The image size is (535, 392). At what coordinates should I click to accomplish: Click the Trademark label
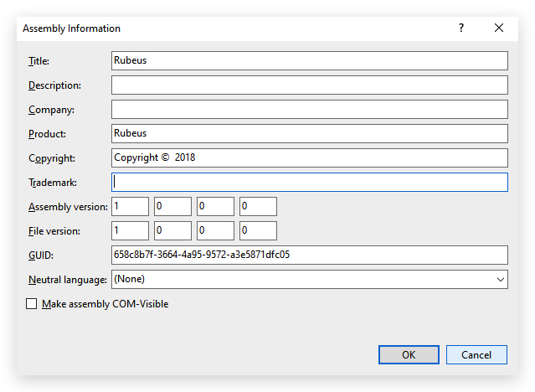(x=53, y=183)
